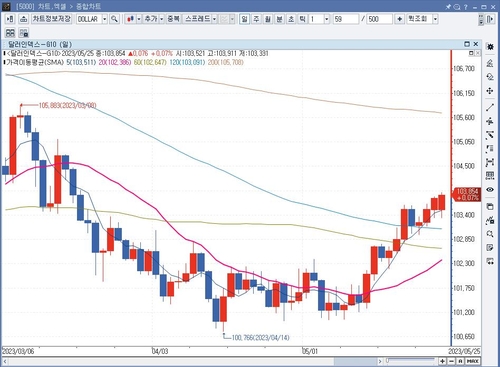Select the H-shaped measure tool
This screenshot has width=500, height=367.
click(x=490, y=162)
